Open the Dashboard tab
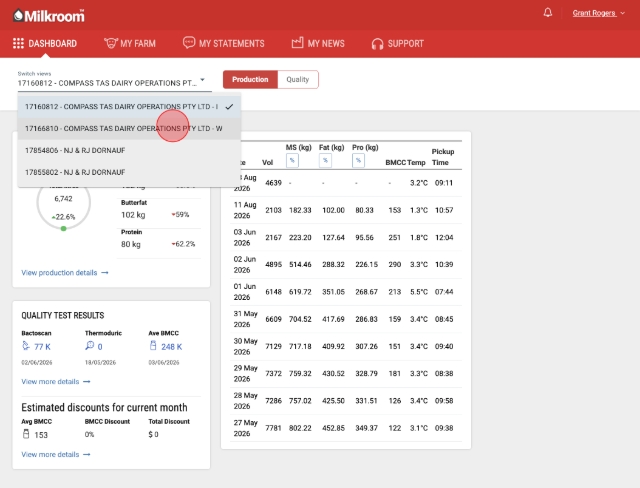The image size is (640, 488). coord(45,43)
